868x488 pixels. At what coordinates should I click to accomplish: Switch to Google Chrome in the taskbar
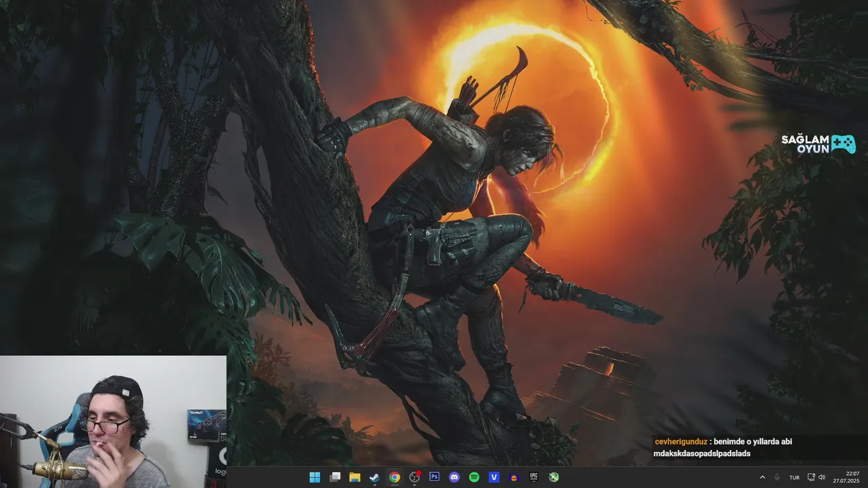pyautogui.click(x=395, y=477)
